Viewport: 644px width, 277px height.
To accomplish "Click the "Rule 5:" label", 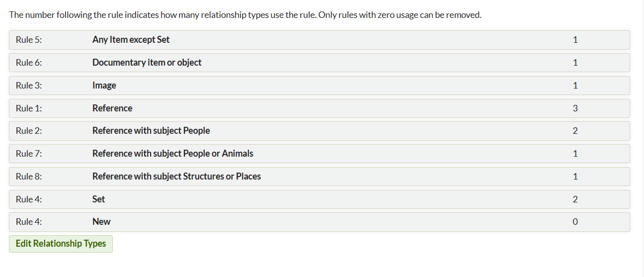I will pos(29,40).
